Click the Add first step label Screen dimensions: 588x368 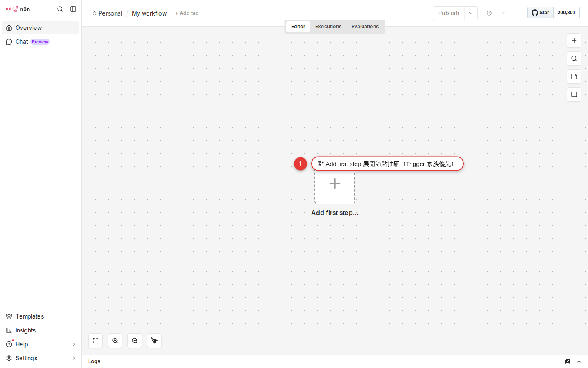(x=335, y=213)
